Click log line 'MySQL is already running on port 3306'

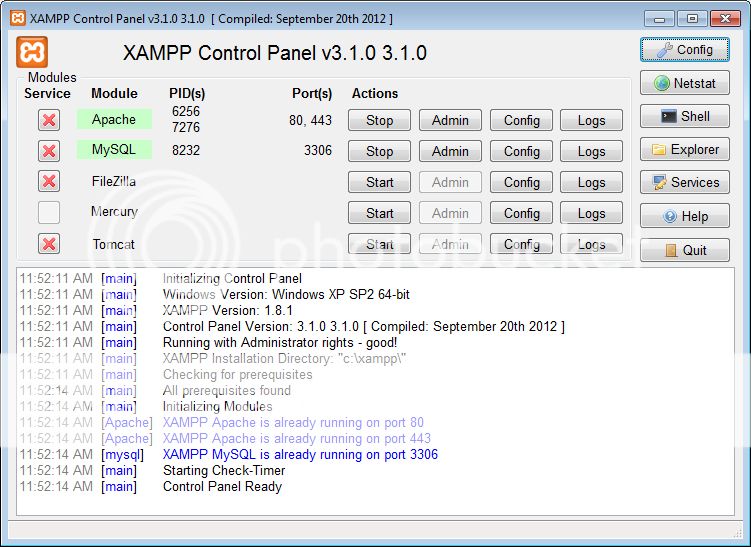300,454
